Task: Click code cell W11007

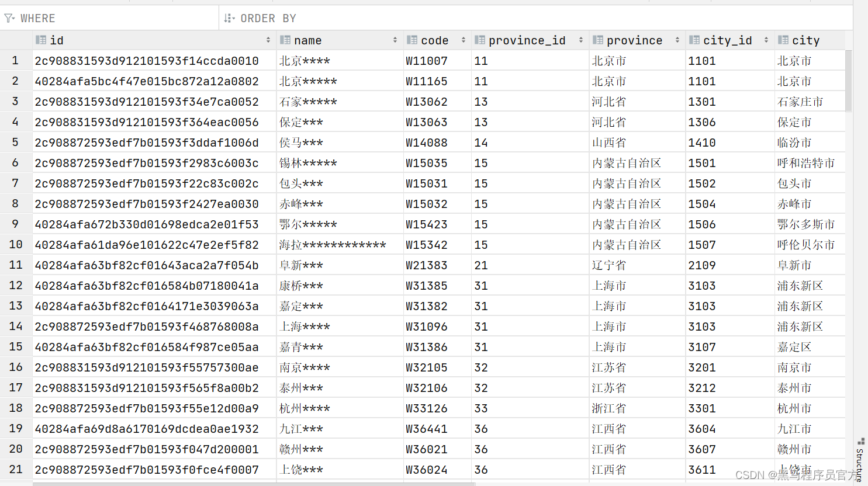Action: tap(437, 61)
